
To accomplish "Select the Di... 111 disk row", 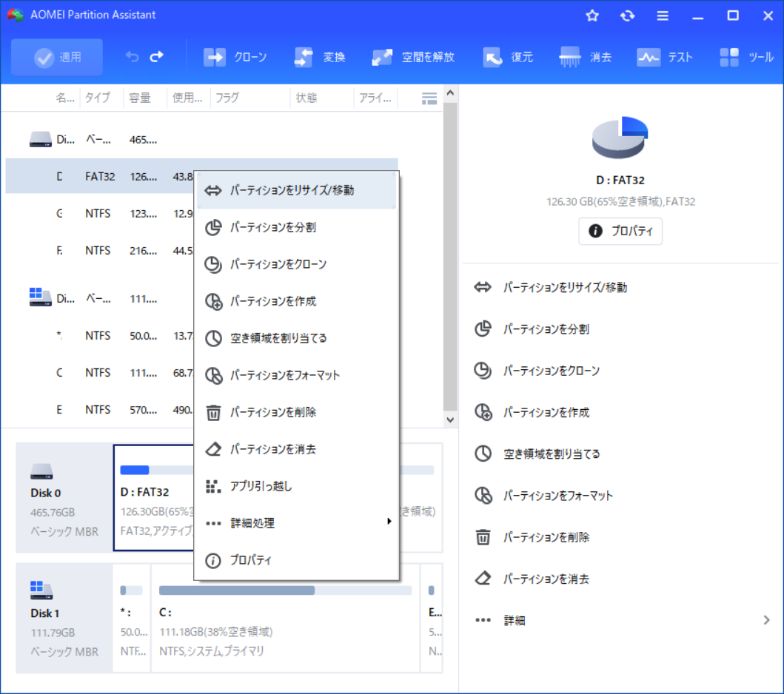I will click(100, 299).
